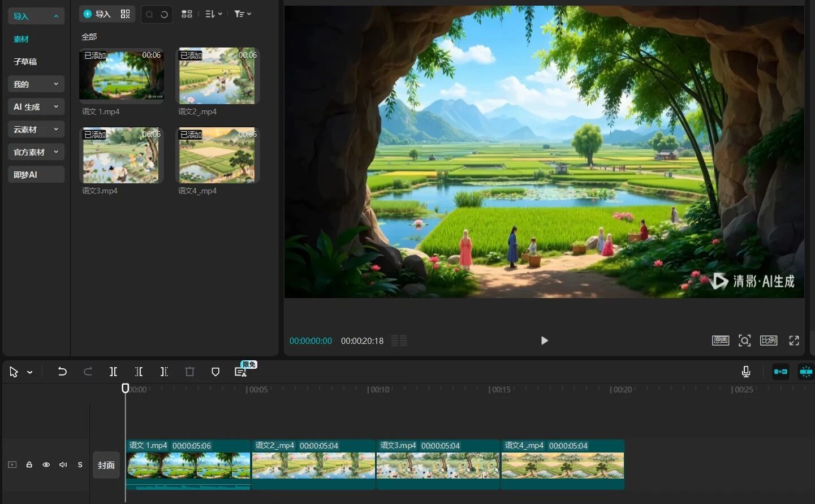Lock the main video track
Image resolution: width=815 pixels, height=504 pixels.
(29, 465)
